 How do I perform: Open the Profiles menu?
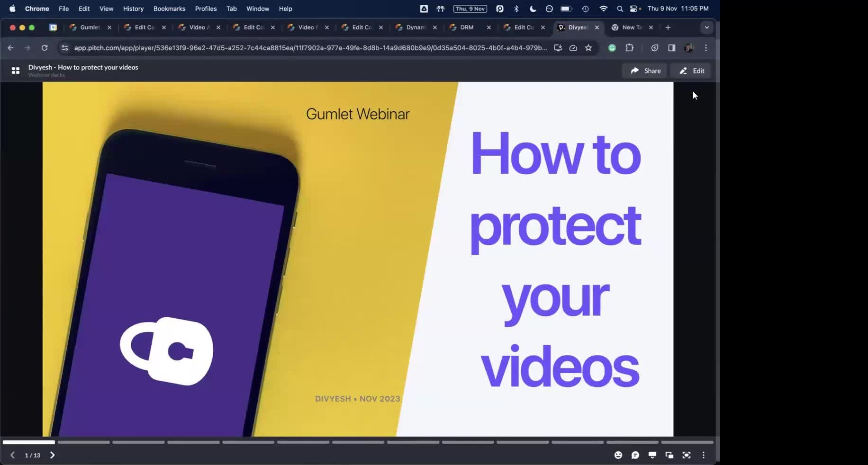[x=206, y=9]
